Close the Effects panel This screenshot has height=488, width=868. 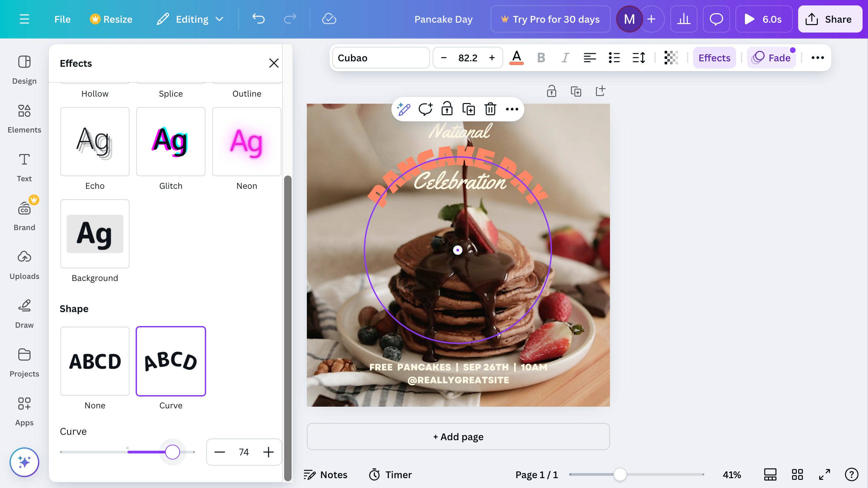point(274,63)
